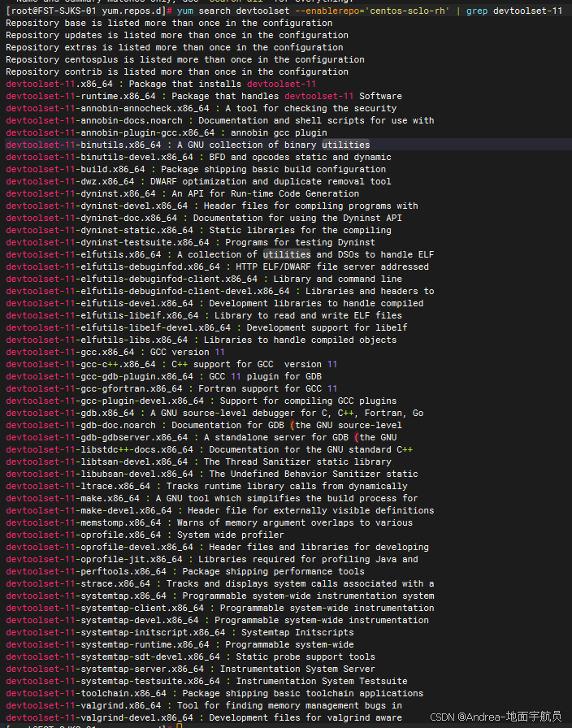
Task: Click devtoolset-11-memstomp.x86_64 entry
Action: click(209, 522)
